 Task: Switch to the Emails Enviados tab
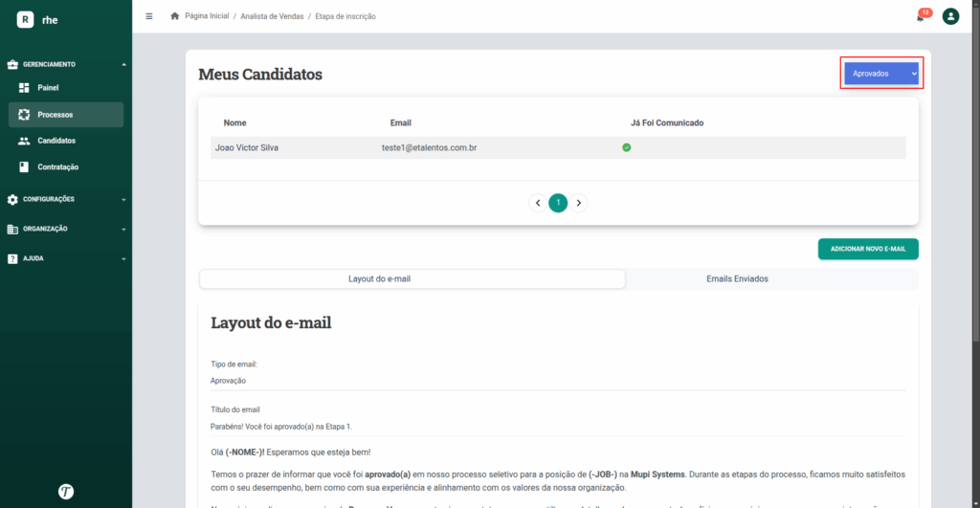pos(737,279)
